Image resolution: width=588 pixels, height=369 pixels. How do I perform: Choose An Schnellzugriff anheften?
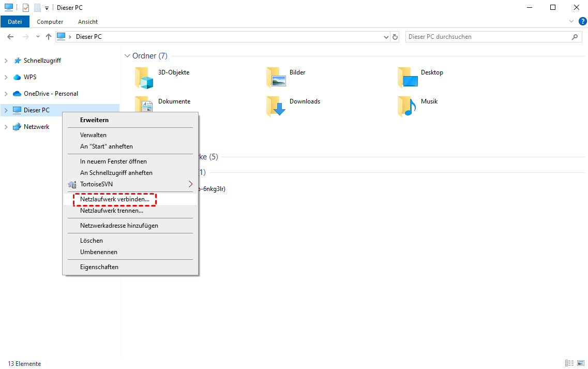[130, 173]
